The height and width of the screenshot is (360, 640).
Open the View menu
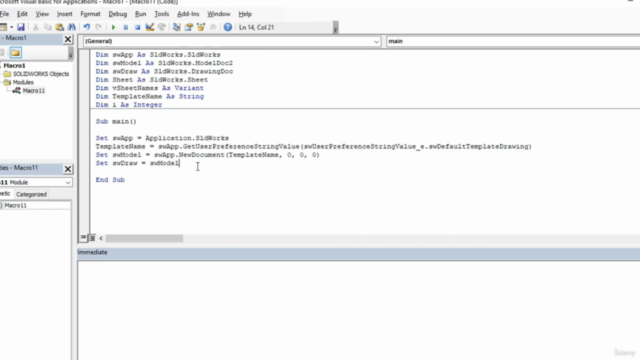(42, 14)
